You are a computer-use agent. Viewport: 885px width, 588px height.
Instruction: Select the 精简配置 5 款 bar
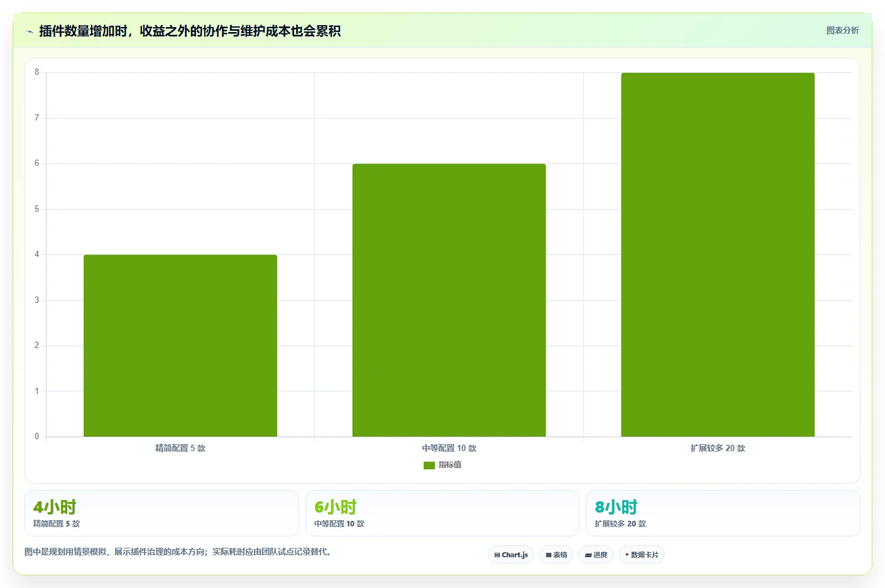[x=180, y=346]
